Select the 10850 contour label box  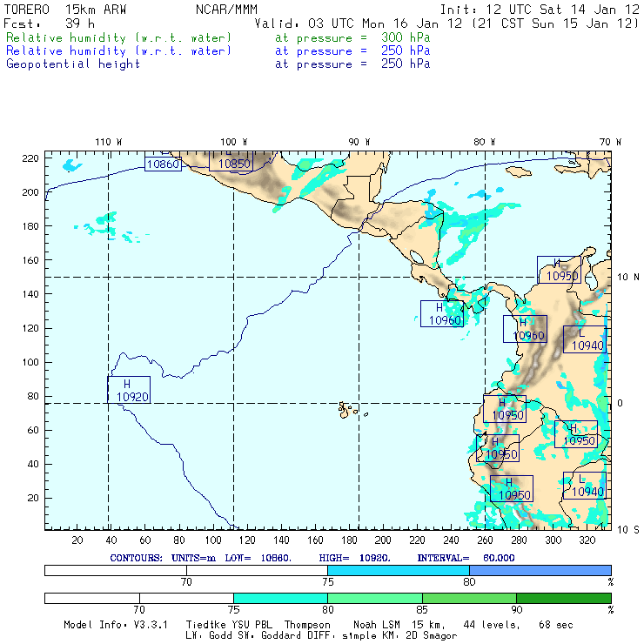(234, 162)
